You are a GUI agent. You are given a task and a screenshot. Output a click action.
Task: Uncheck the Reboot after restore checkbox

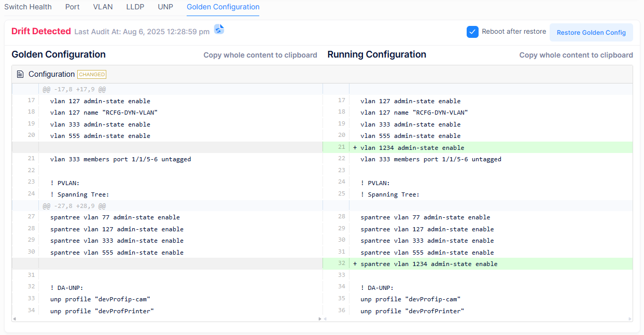tap(472, 32)
